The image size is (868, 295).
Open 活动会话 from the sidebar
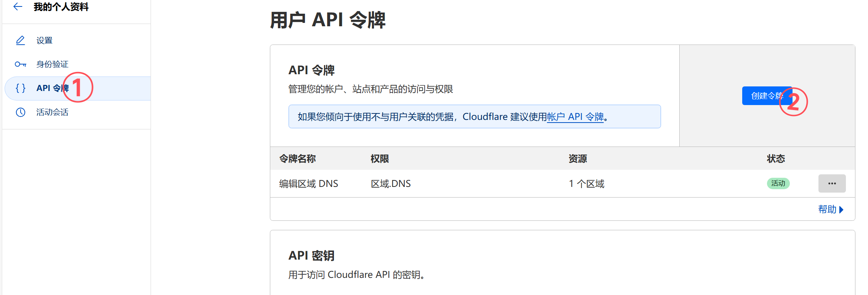pos(52,112)
